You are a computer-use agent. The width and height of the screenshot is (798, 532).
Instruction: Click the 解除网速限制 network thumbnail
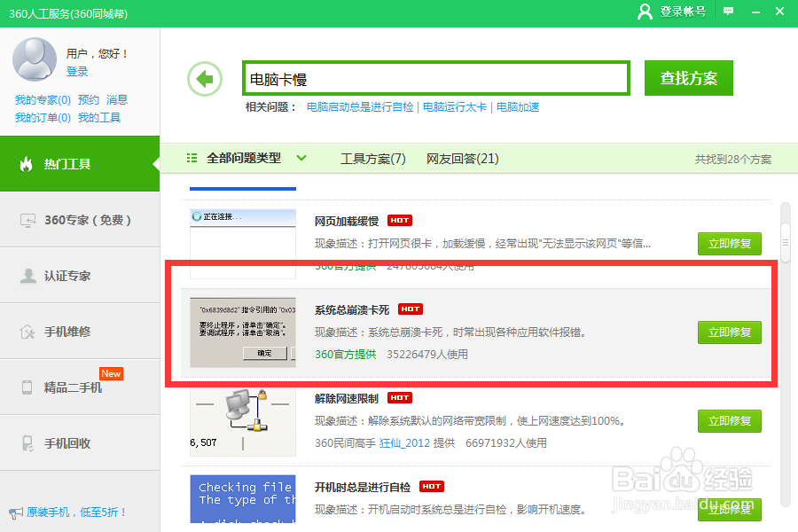[x=243, y=421]
